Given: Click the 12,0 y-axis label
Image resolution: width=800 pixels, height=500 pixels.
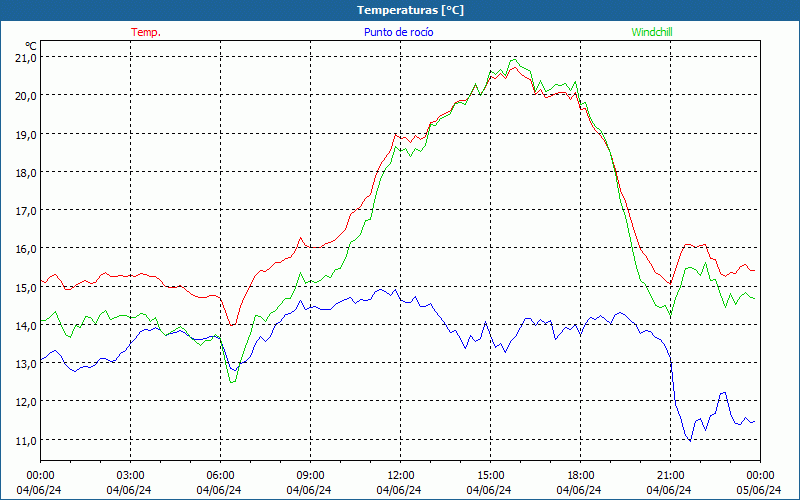Looking at the screenshot, I should coord(26,402).
